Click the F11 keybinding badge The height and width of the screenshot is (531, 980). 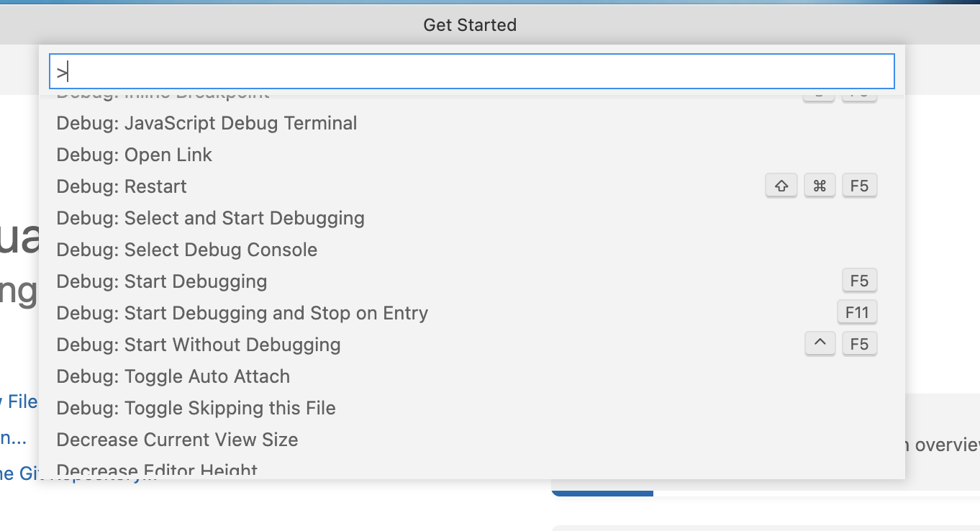[857, 313]
